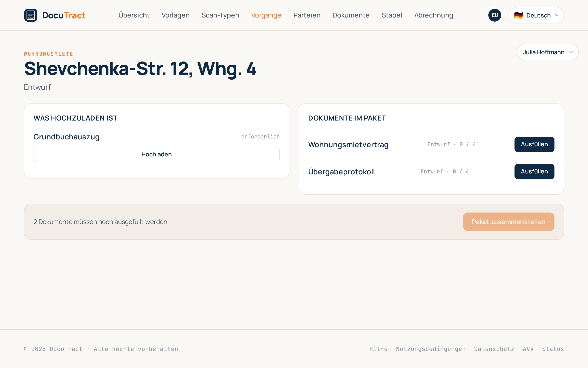Click Hochladen for Grundbuchauszug
The height and width of the screenshot is (368, 588).
pos(156,154)
